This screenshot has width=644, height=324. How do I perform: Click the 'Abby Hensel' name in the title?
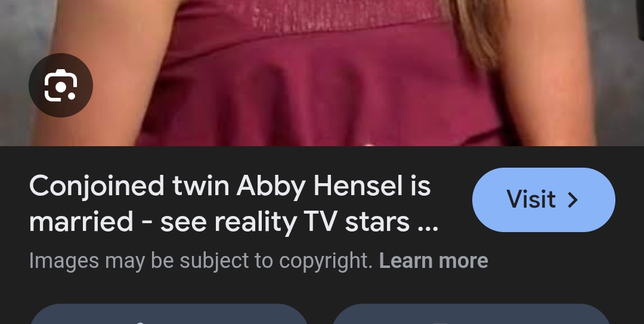coord(320,187)
